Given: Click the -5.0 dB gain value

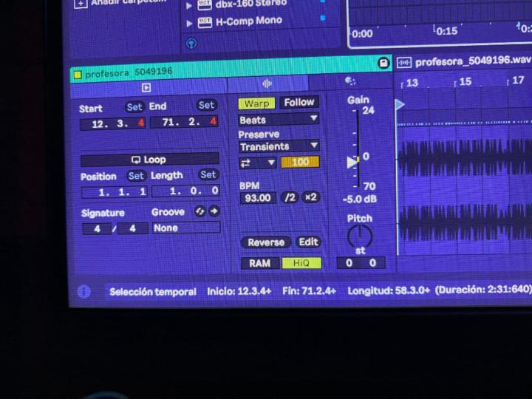Looking at the screenshot, I should [360, 199].
